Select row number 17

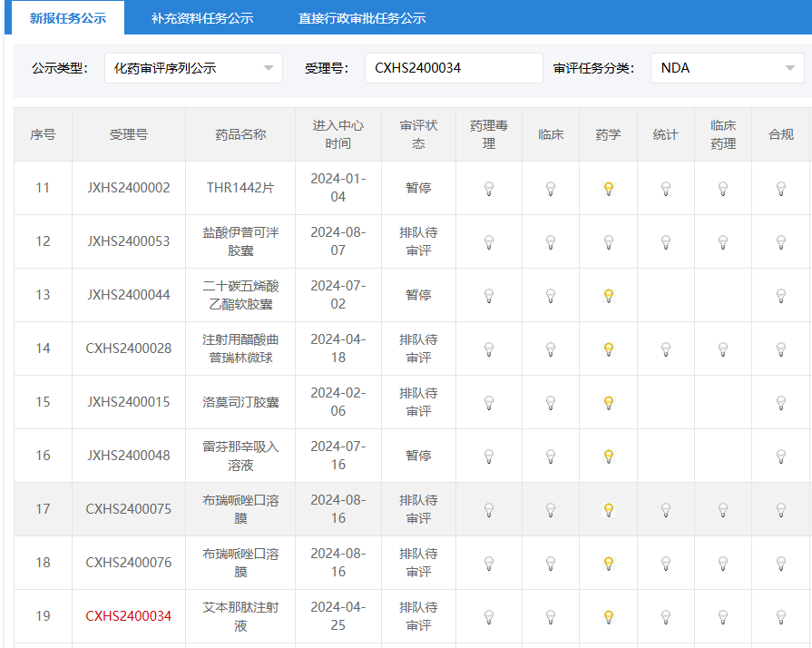pyautogui.click(x=43, y=508)
